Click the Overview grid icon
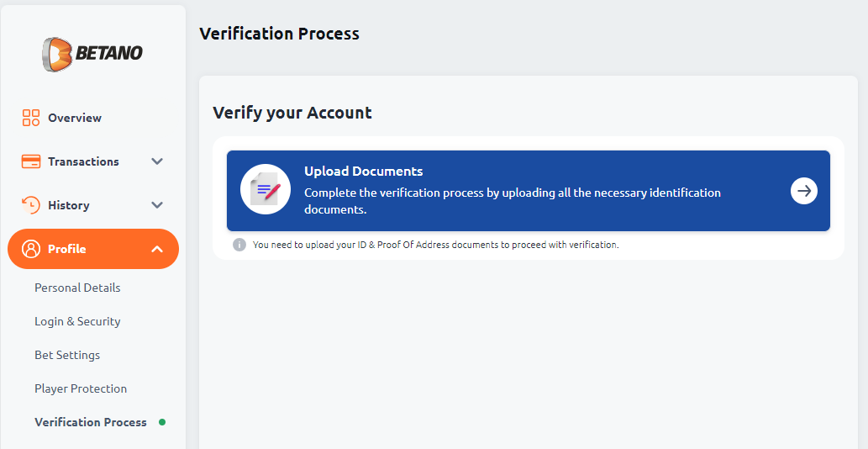The width and height of the screenshot is (868, 449). tap(31, 118)
